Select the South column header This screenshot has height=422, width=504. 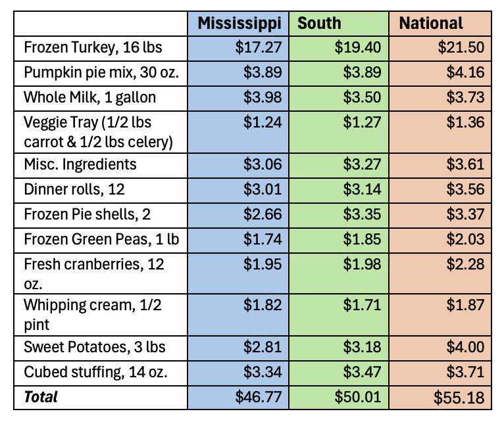tap(320, 24)
